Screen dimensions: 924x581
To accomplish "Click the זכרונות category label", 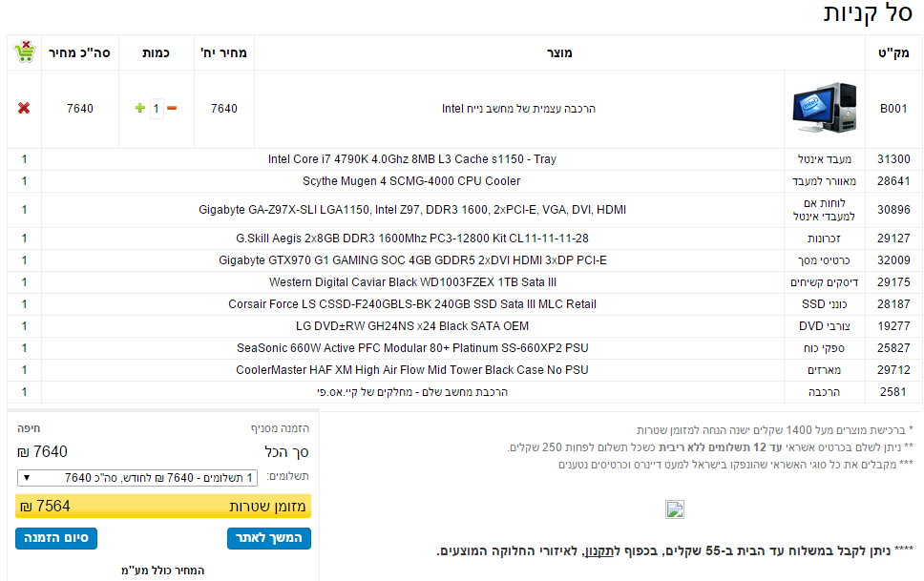I will click(825, 239).
